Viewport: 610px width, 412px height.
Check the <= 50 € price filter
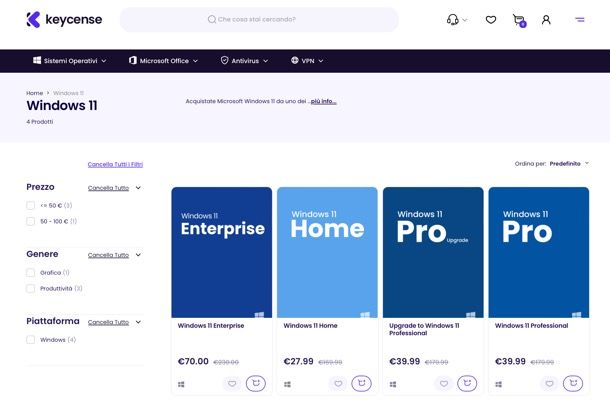30,205
